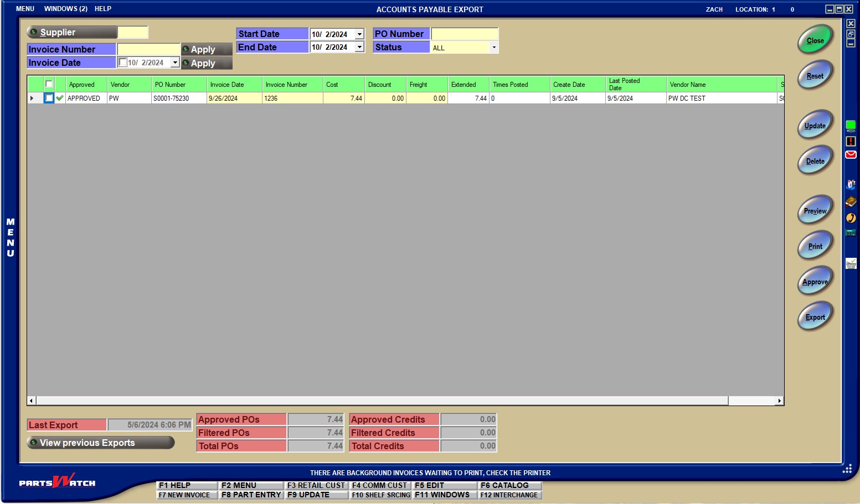
Task: Click the green monitor status icon
Action: pos(851,126)
